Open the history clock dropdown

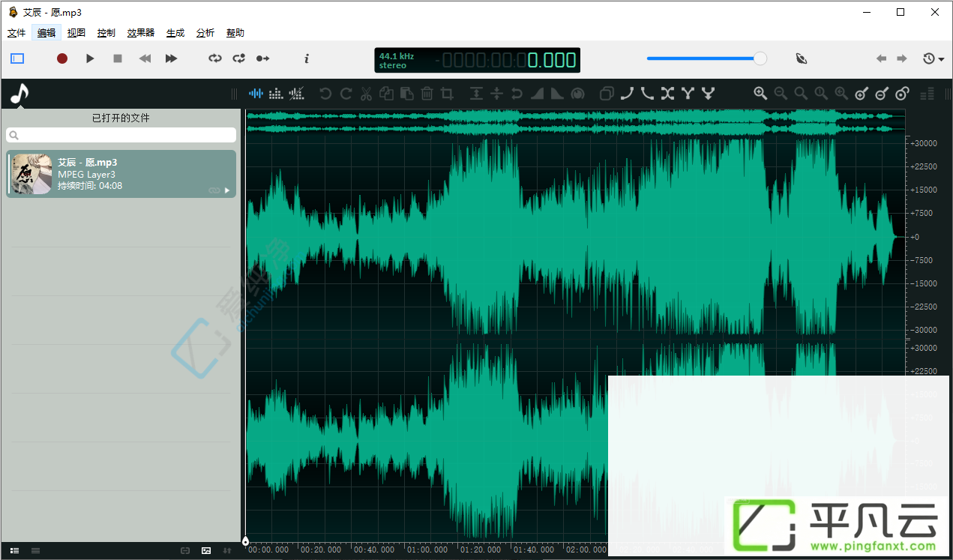[933, 58]
